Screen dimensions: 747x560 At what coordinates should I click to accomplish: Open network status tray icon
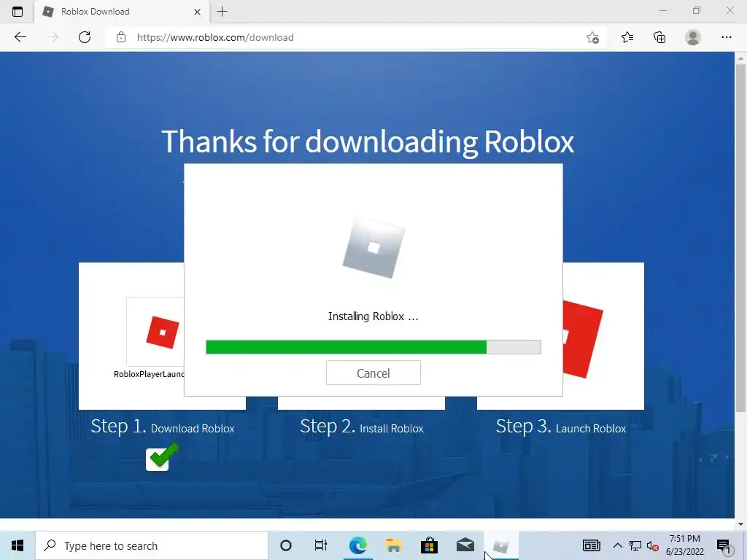tap(635, 545)
